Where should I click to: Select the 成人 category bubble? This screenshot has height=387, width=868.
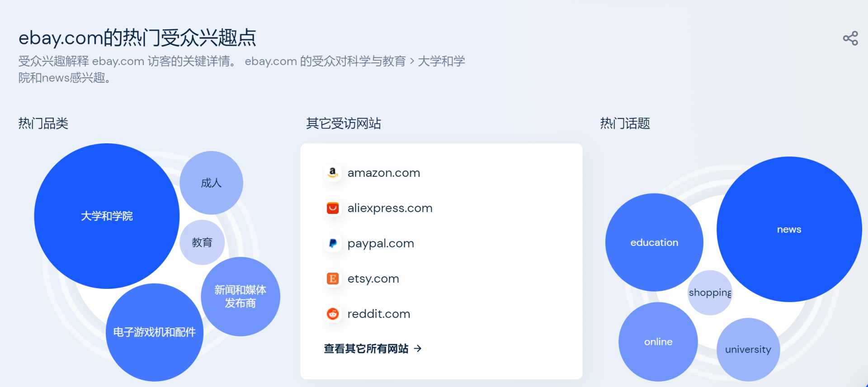pos(211,183)
